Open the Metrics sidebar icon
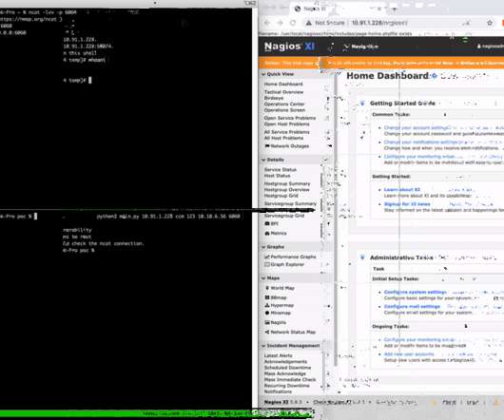Image resolution: width=504 pixels, height=420 pixels. pyautogui.click(x=267, y=234)
